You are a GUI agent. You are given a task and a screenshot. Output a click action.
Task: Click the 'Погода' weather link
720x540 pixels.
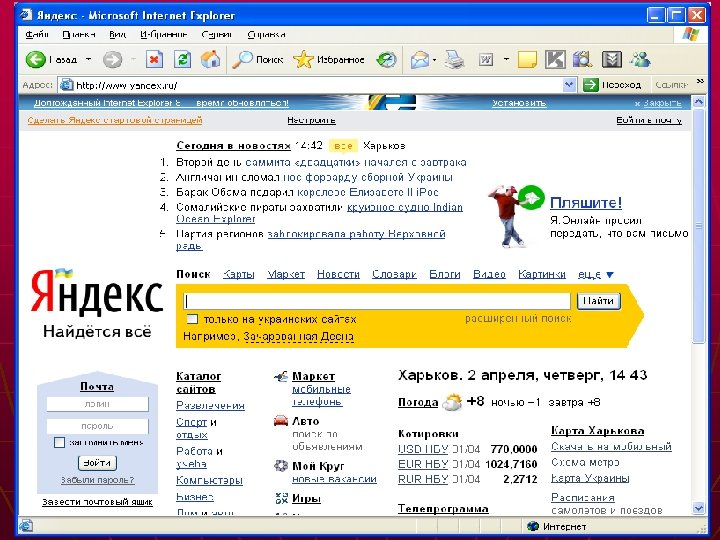(418, 402)
